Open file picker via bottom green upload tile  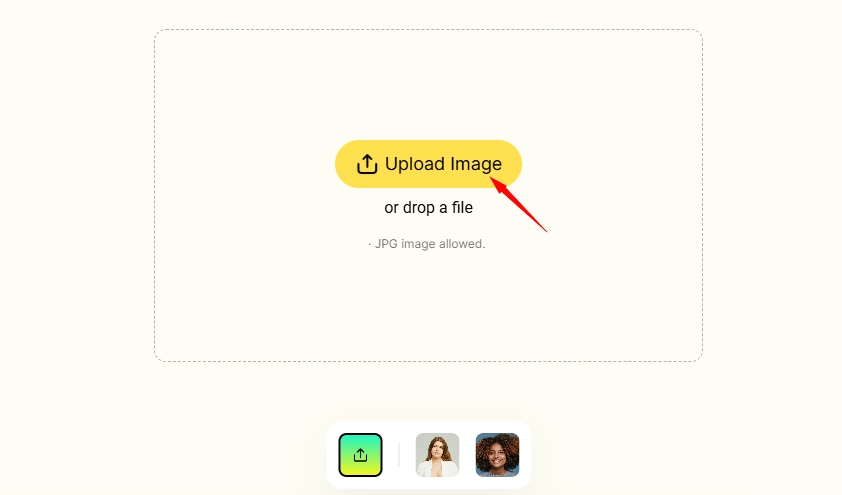(360, 455)
